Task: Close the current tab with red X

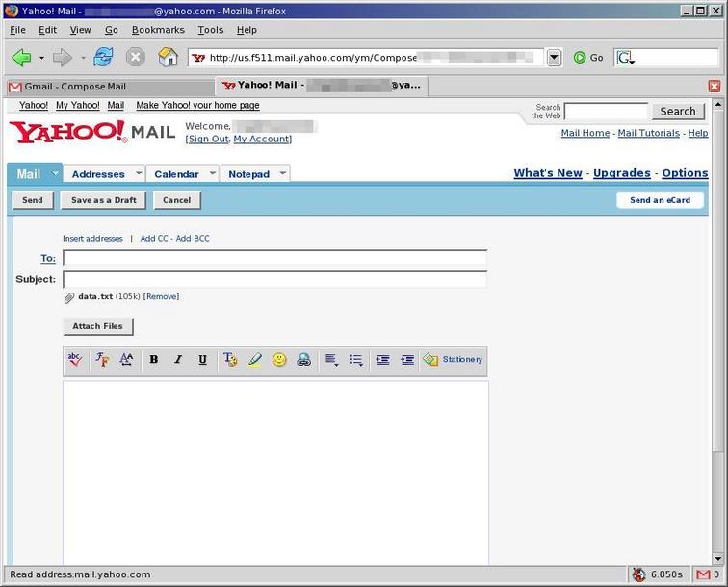Action: (715, 87)
